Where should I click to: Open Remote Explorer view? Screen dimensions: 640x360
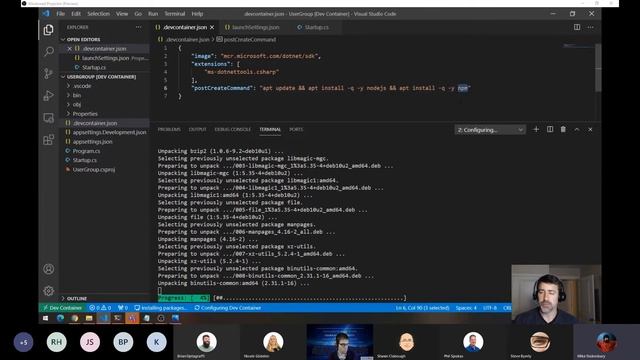[49, 118]
